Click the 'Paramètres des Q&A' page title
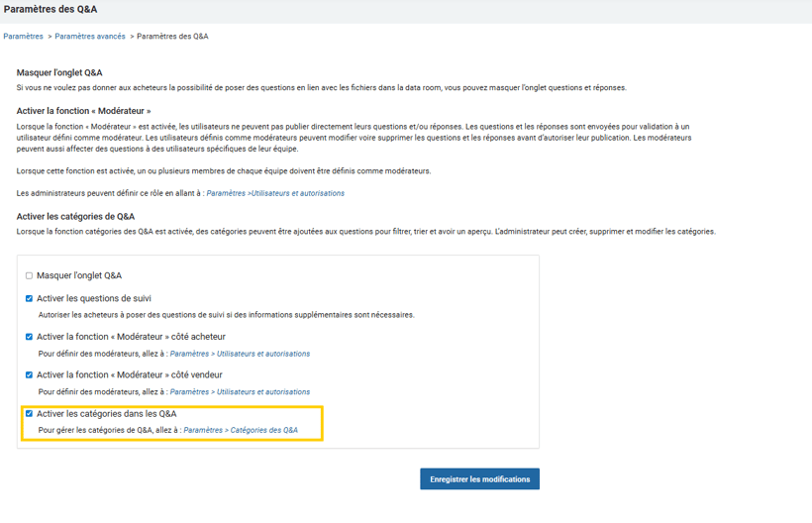 click(x=50, y=10)
